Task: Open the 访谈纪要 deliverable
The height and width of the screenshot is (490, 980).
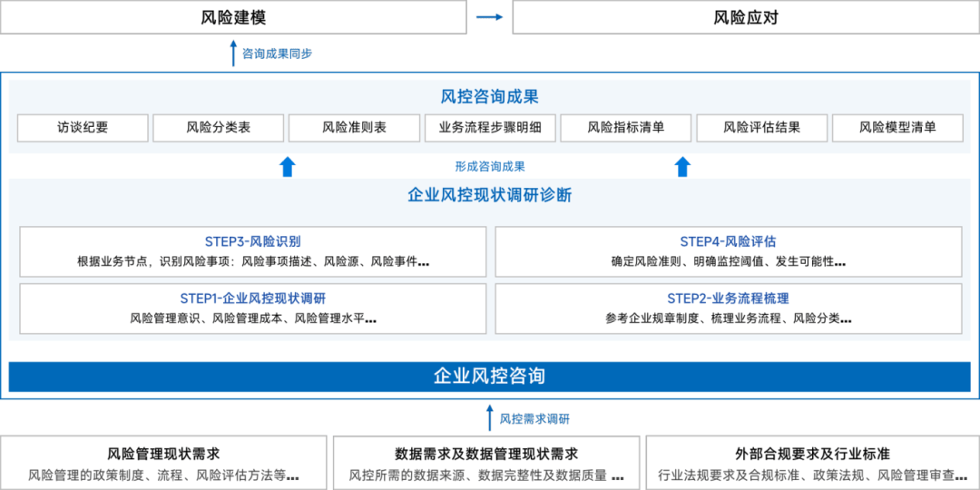Action: [x=83, y=128]
